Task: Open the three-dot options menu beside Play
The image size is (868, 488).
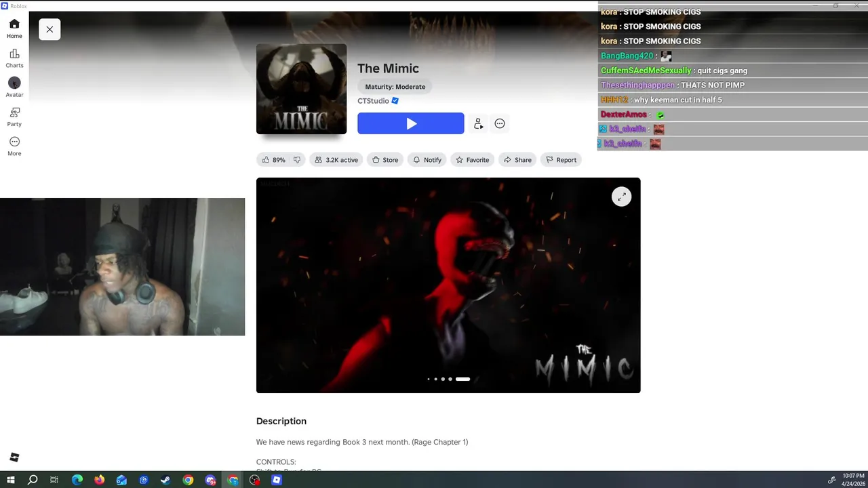Action: point(500,123)
